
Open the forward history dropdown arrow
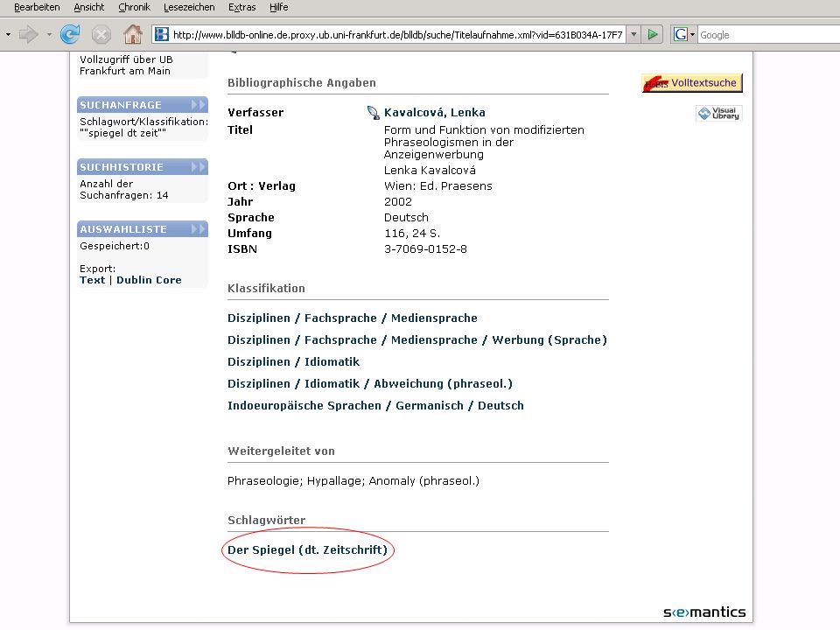(49, 35)
